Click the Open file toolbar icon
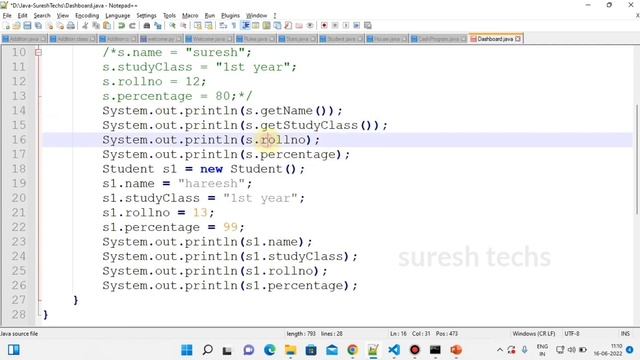This screenshot has height=360, width=640. coord(17,26)
